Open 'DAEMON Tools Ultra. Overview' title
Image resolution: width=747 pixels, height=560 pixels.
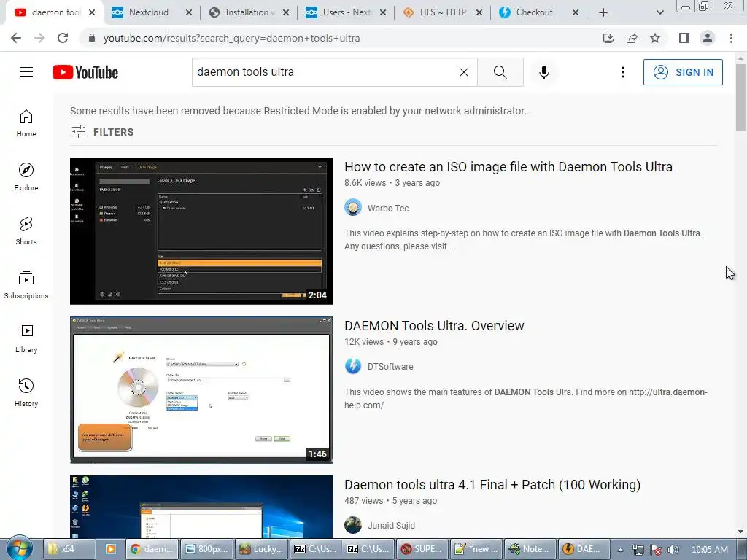tap(434, 326)
